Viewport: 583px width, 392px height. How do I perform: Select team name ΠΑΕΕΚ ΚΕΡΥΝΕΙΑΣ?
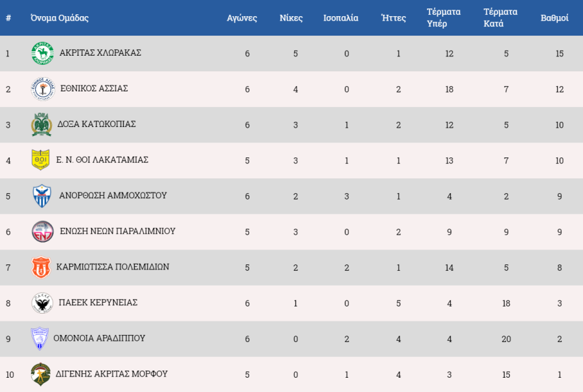98,303
